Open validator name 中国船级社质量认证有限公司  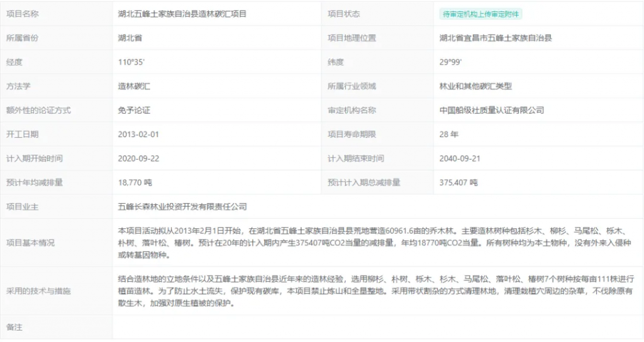[x=491, y=110]
